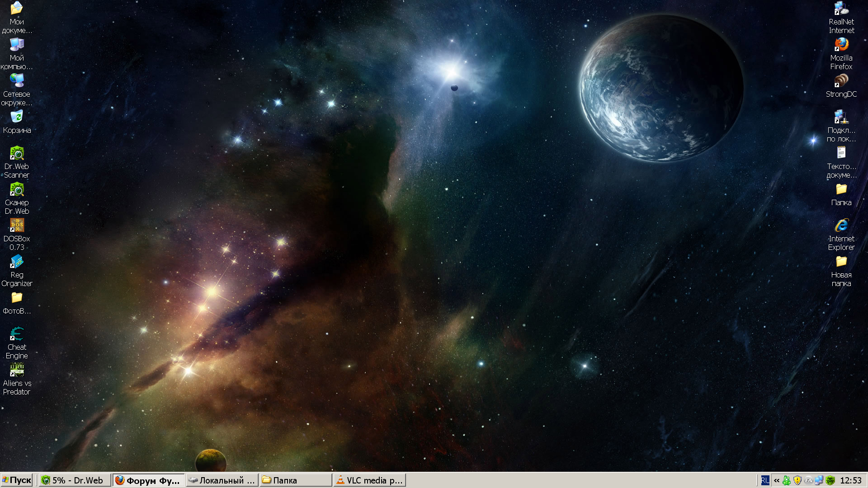Image resolution: width=868 pixels, height=488 pixels.
Task: Select the Корзина recycle bin icon
Action: pos(17,117)
